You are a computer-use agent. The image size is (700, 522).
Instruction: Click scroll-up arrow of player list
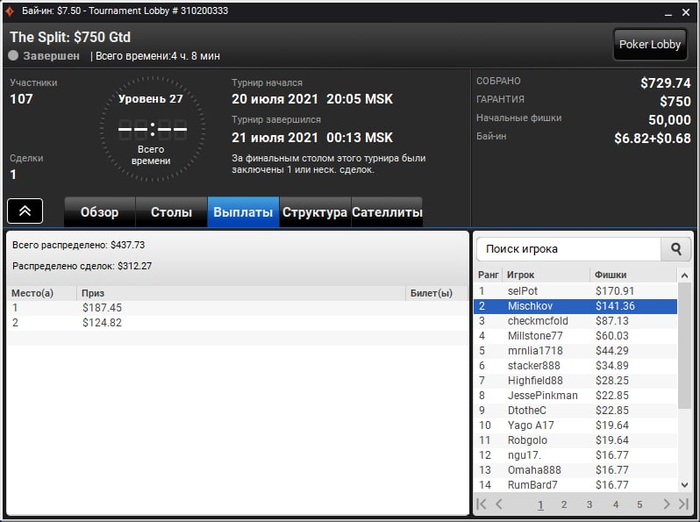click(684, 276)
